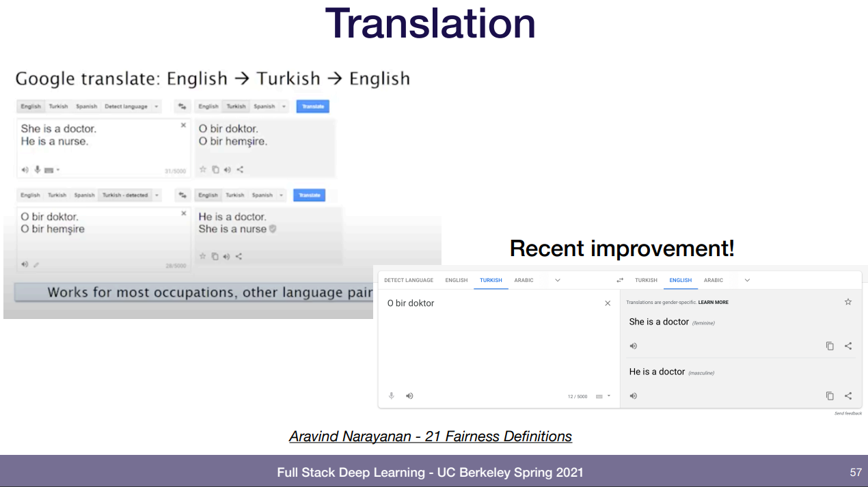The image size is (868, 487).
Task: Share the 'He is a doctor. She is a nurse' output
Action: coord(239,256)
